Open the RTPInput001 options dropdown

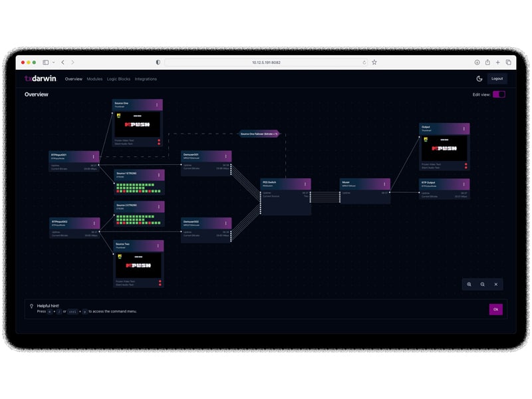pyautogui.click(x=93, y=156)
